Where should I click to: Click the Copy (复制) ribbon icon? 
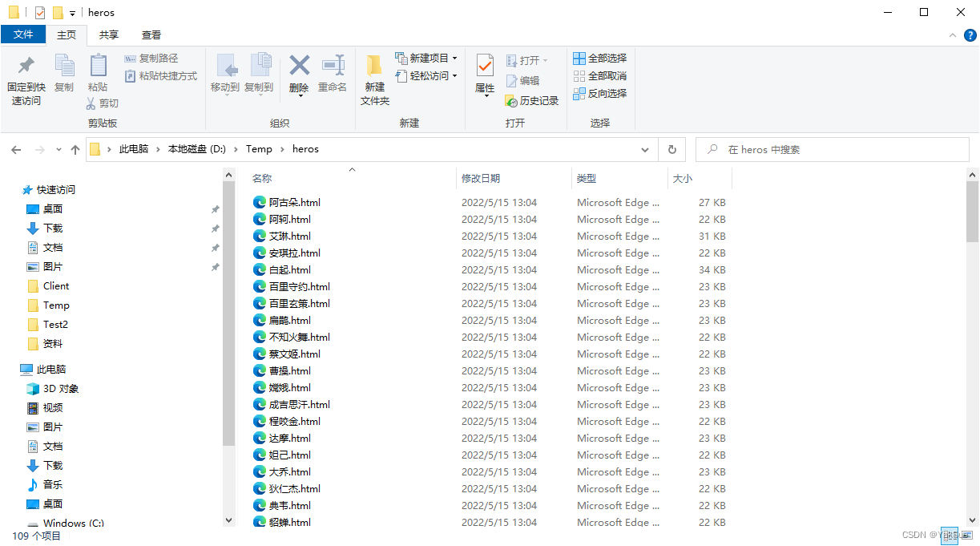64,66
